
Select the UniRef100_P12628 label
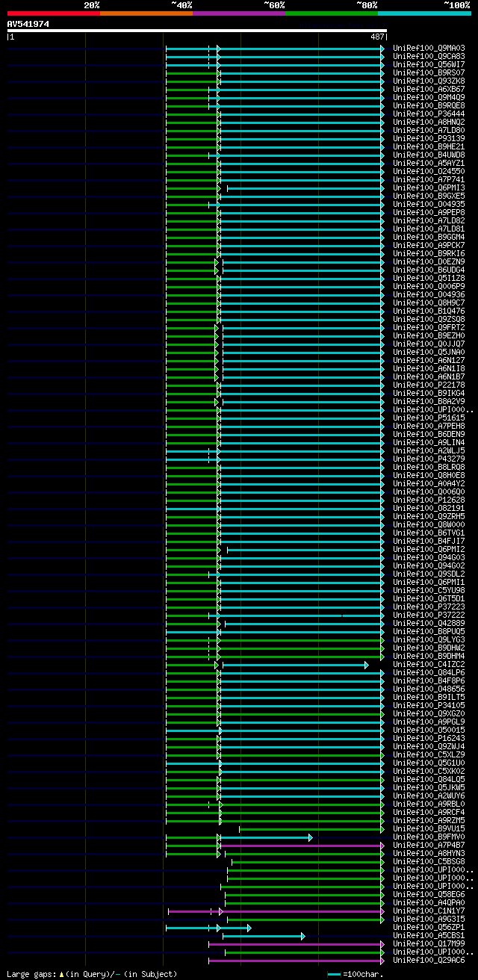pyautogui.click(x=429, y=500)
